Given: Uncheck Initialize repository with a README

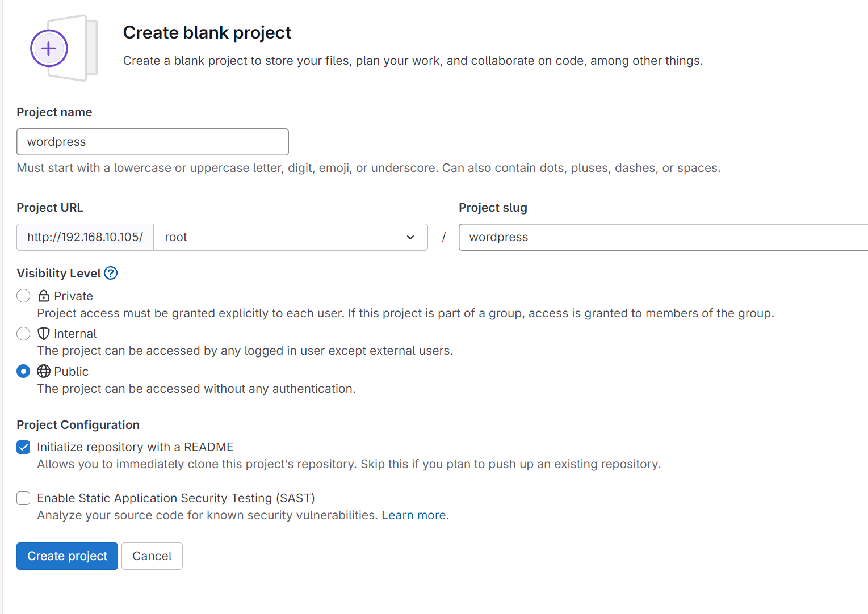Looking at the screenshot, I should tap(23, 447).
